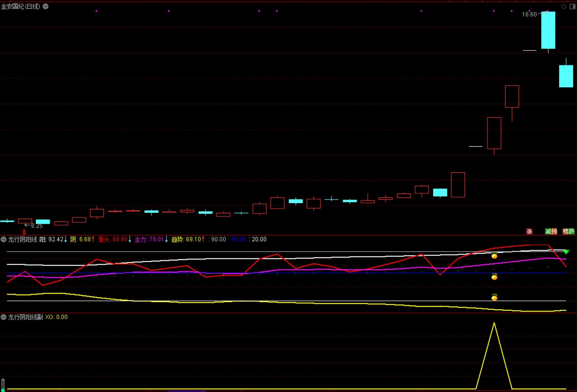The image size is (577, 392).
Task: Open the 金安国纪(日线) chart dropdown arrow
Action: click(x=46, y=6)
